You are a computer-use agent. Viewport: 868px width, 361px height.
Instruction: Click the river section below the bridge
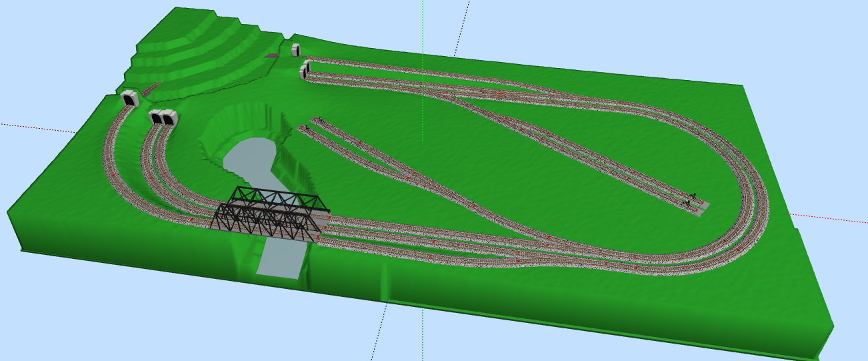coord(279,259)
